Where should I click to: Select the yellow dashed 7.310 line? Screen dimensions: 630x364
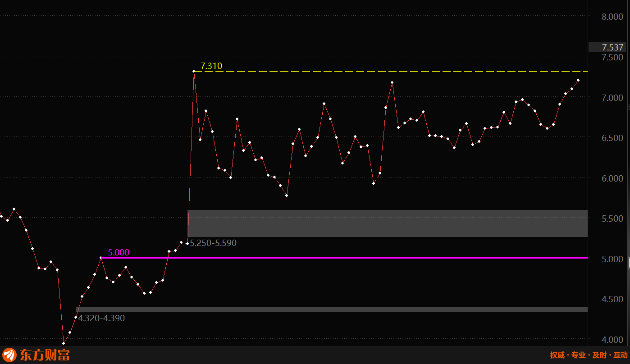[391, 71]
